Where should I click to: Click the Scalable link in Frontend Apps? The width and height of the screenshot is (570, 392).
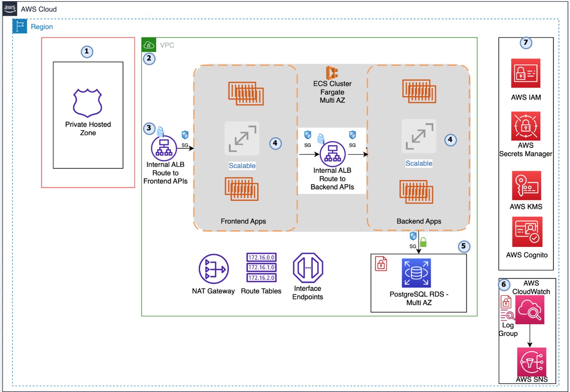[242, 166]
